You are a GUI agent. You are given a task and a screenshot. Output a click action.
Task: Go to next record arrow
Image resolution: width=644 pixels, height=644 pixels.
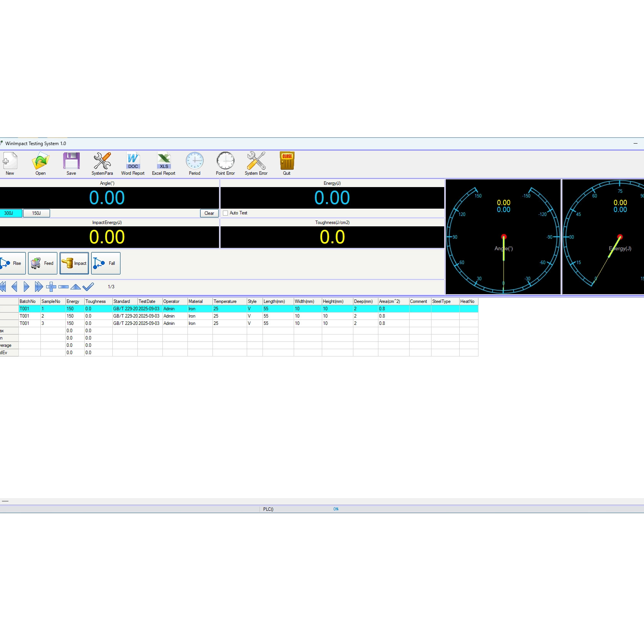click(26, 286)
